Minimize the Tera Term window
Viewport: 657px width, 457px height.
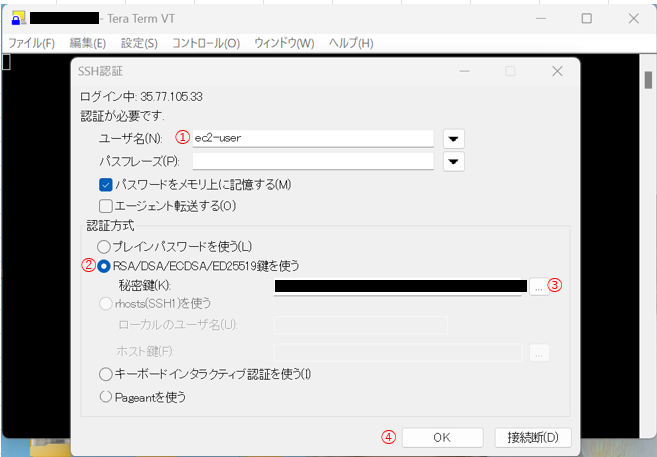click(541, 18)
